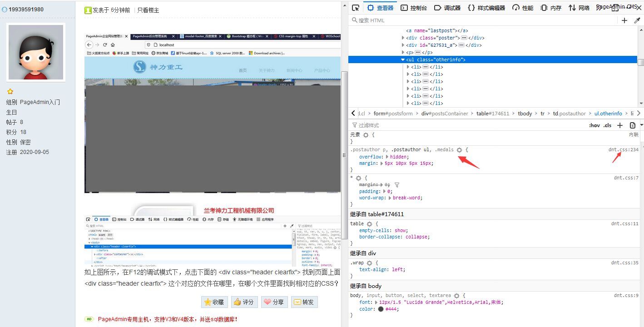644x327 pixels.
Task: Switch to the 性能 performance tab
Action: [523, 8]
